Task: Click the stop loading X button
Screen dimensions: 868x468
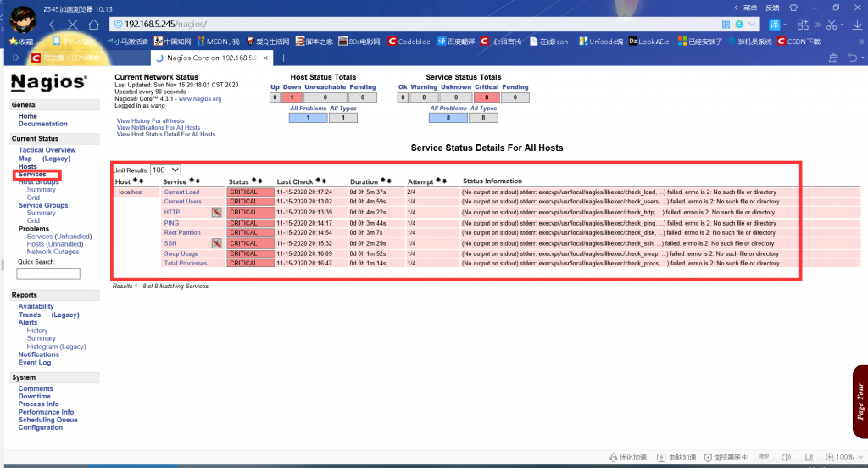Action: pos(73,25)
